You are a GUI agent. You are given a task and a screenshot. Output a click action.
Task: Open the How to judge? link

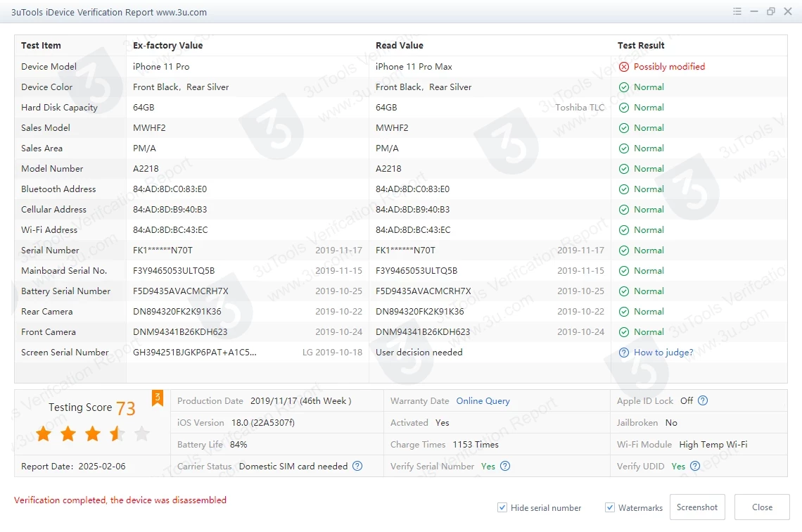663,353
